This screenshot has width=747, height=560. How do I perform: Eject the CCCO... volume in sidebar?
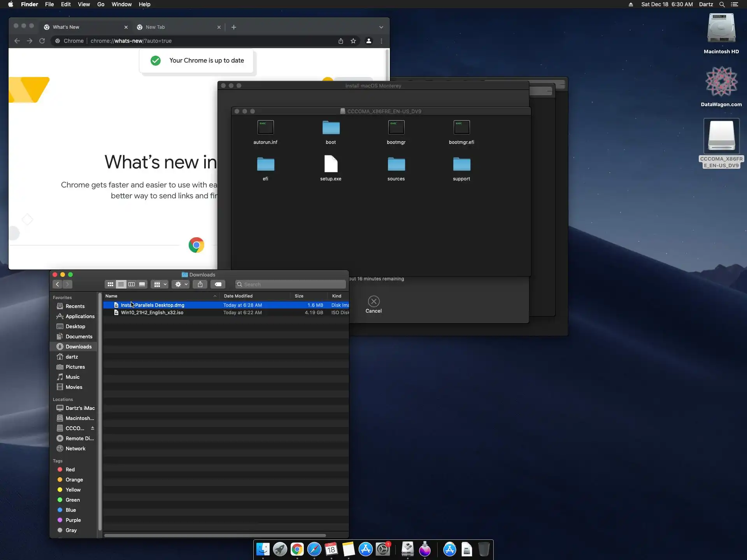pyautogui.click(x=93, y=428)
